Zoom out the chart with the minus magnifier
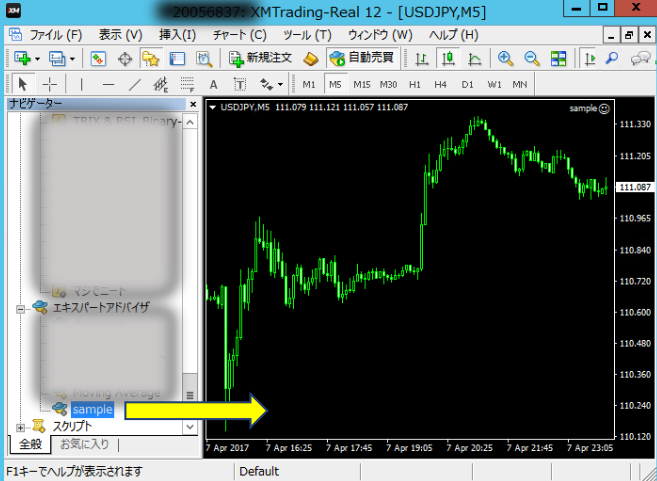 tap(532, 59)
